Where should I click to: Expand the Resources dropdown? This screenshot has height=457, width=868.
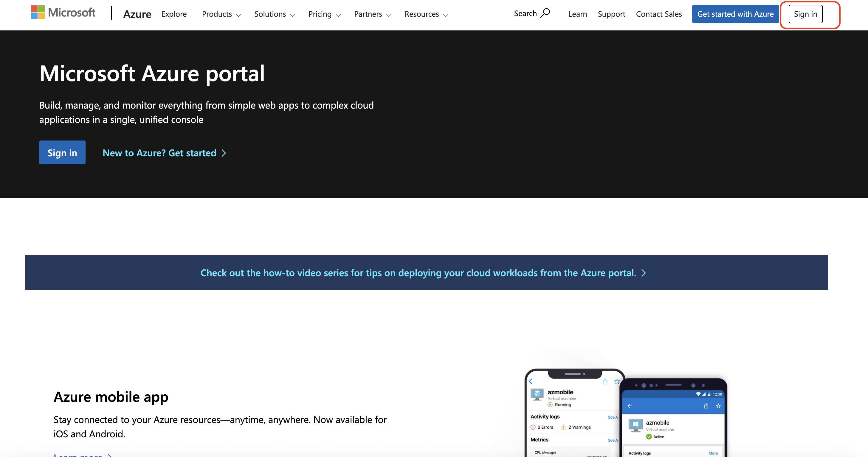(426, 14)
